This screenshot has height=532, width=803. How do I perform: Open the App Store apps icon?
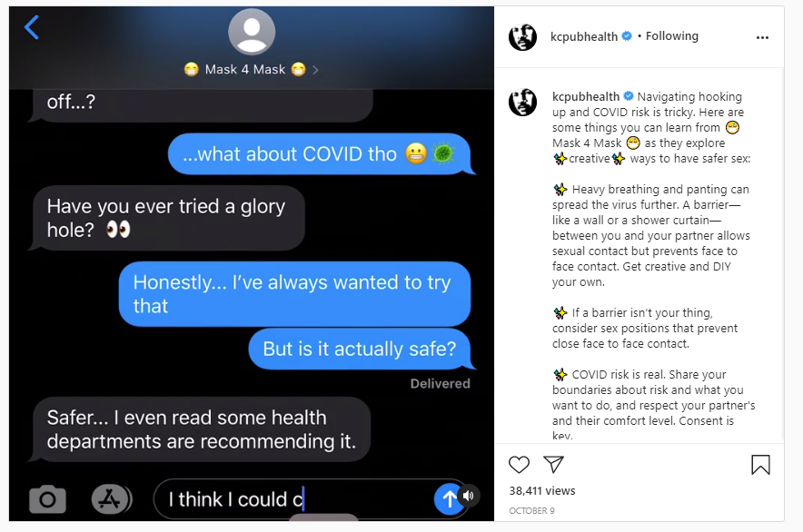click(111, 498)
